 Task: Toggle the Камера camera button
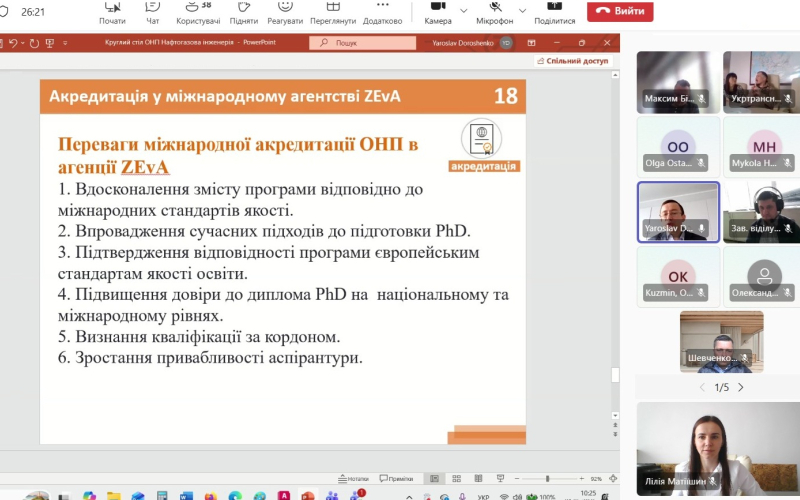tap(438, 13)
